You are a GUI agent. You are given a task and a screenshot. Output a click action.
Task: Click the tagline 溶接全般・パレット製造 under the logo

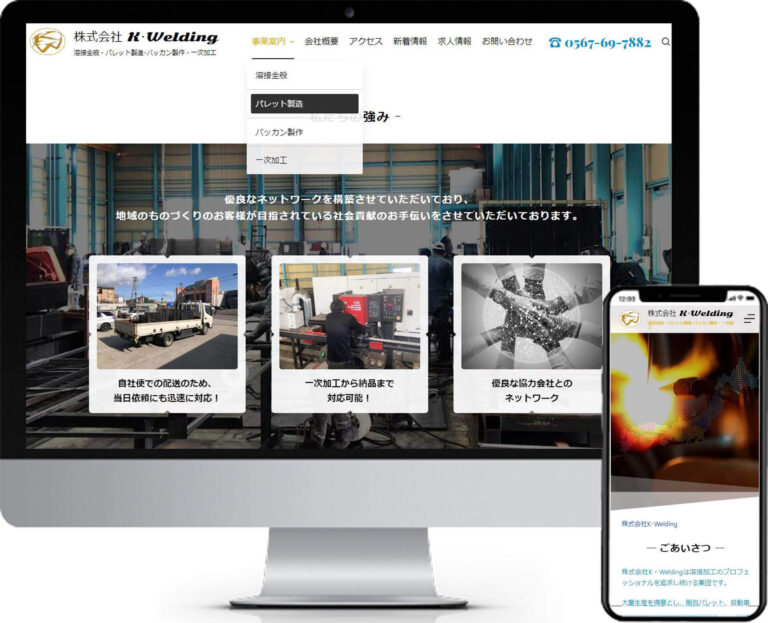point(144,52)
